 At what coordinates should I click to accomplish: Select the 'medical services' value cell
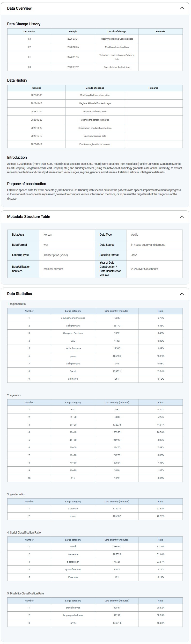(x=53, y=269)
